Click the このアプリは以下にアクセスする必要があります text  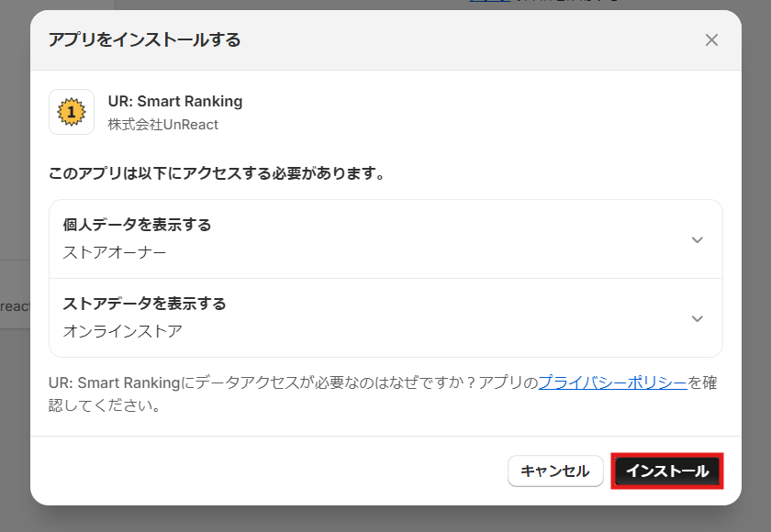pyautogui.click(x=216, y=173)
